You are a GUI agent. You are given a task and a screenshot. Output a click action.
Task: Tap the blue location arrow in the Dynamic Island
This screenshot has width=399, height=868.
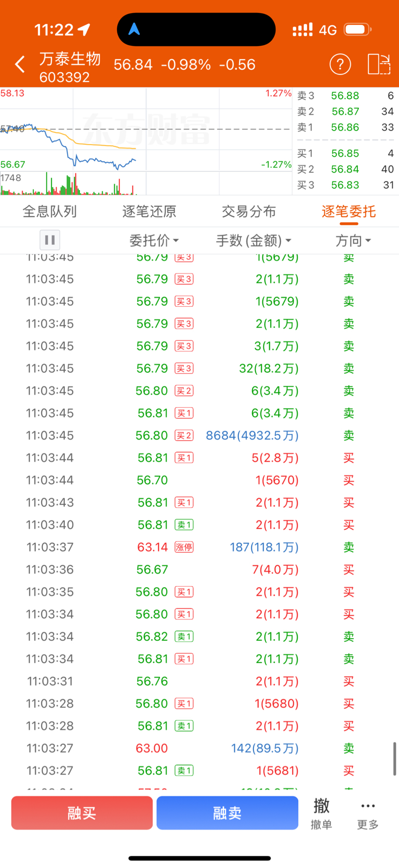point(134,29)
